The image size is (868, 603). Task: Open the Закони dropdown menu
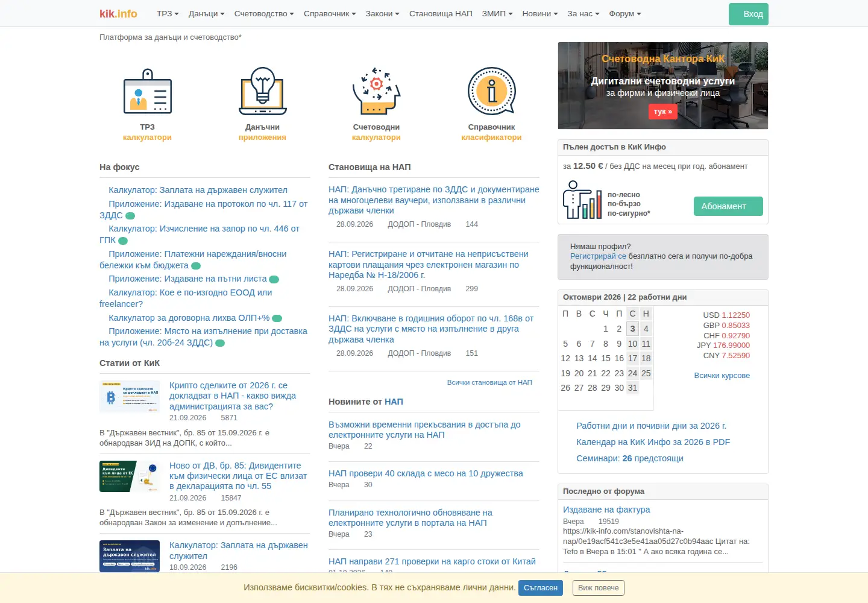point(382,13)
